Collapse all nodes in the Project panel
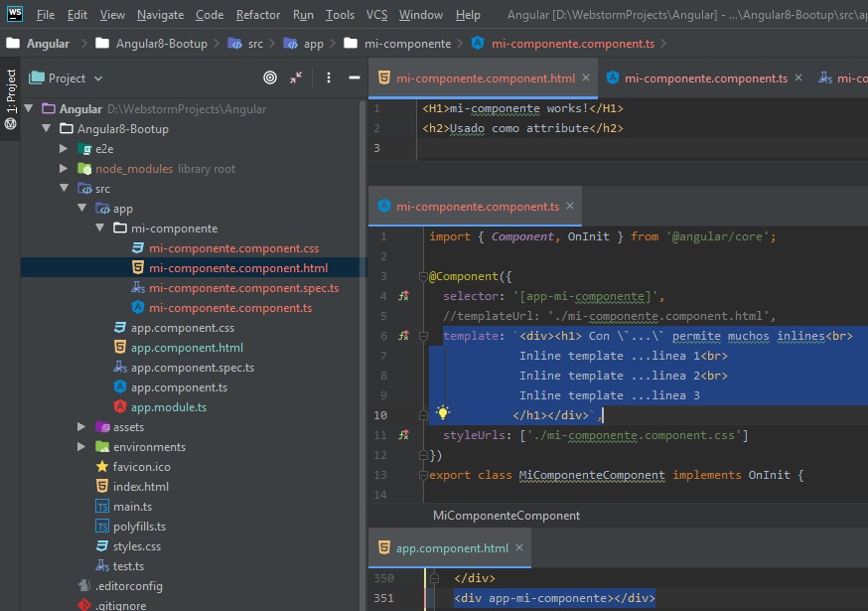868x611 pixels. coord(296,77)
